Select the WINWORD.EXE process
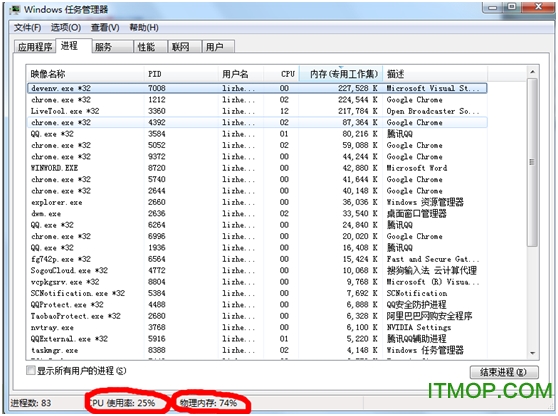558x416 pixels. (x=257, y=168)
